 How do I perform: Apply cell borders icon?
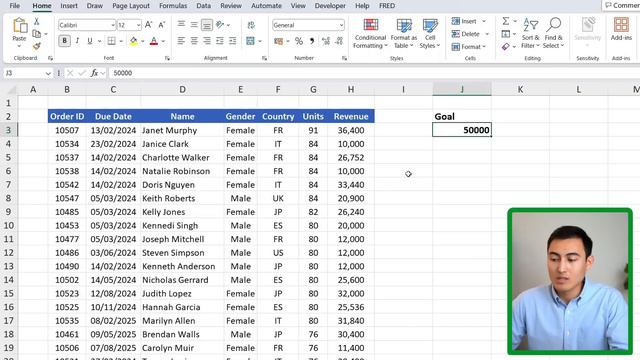[111, 41]
